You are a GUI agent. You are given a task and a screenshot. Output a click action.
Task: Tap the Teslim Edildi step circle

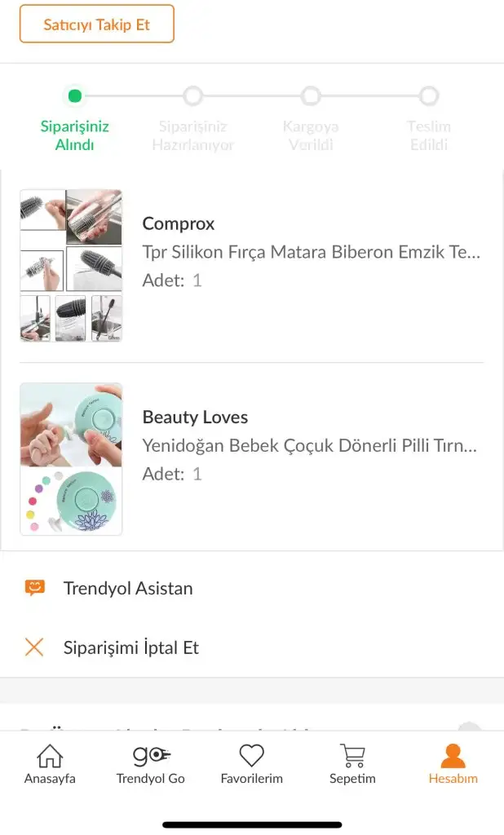coord(429,96)
